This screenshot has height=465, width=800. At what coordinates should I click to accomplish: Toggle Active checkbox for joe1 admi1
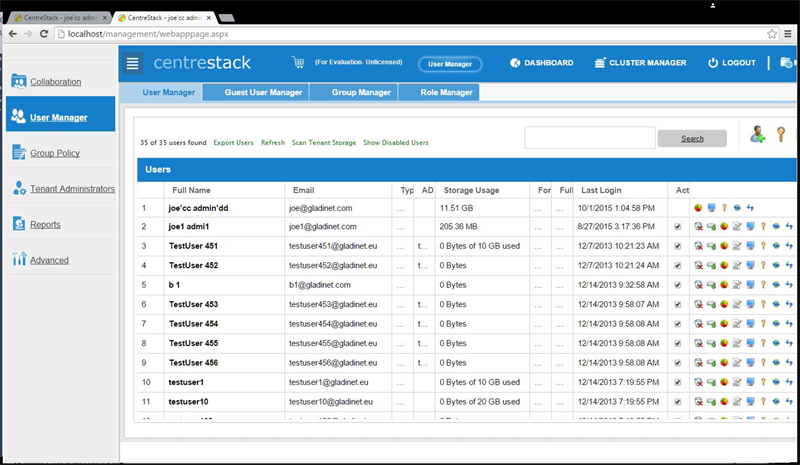click(678, 227)
